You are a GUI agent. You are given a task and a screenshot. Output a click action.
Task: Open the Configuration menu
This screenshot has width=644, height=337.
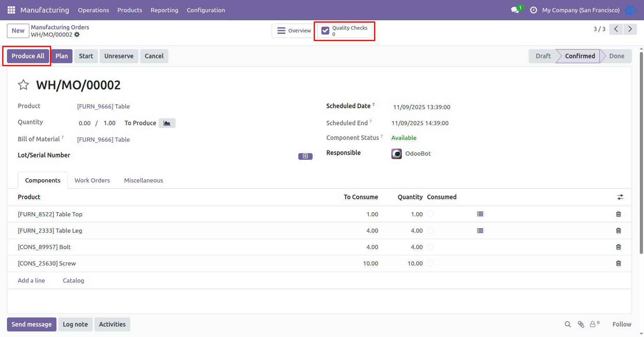tap(206, 10)
